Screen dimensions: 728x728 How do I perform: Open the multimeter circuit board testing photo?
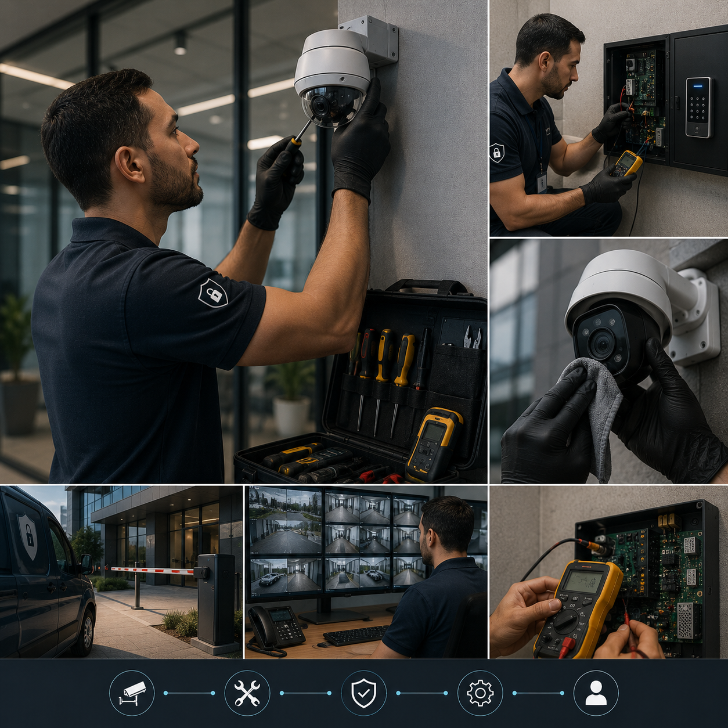click(609, 572)
